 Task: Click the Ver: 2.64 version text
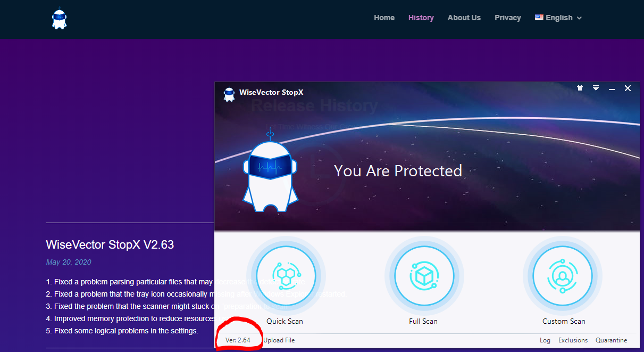coord(238,340)
